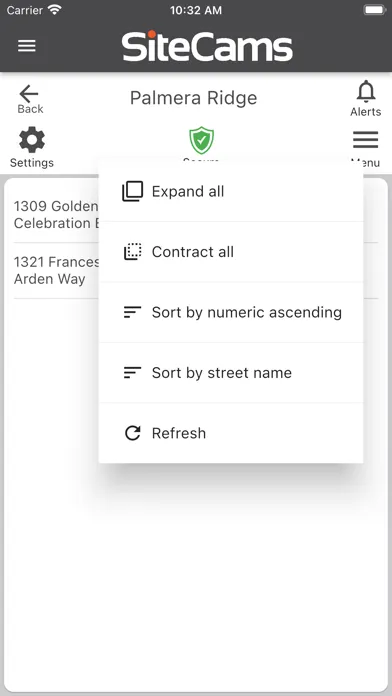Click the street name sort icon
Image resolution: width=392 pixels, height=696 pixels.
click(132, 372)
